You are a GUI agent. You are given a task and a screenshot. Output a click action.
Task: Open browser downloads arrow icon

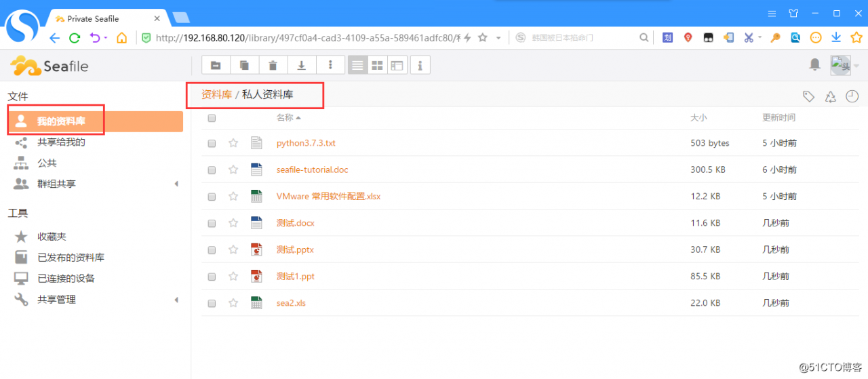coord(836,38)
